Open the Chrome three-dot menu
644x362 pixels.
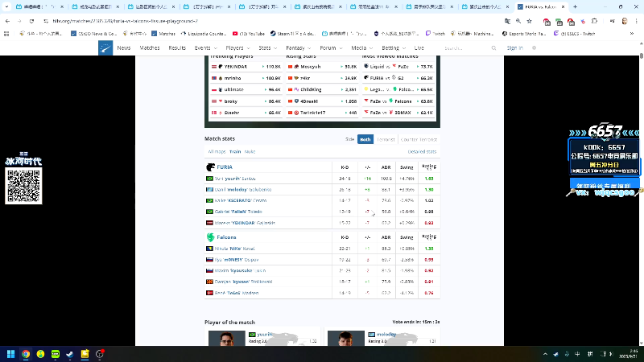(x=636, y=21)
